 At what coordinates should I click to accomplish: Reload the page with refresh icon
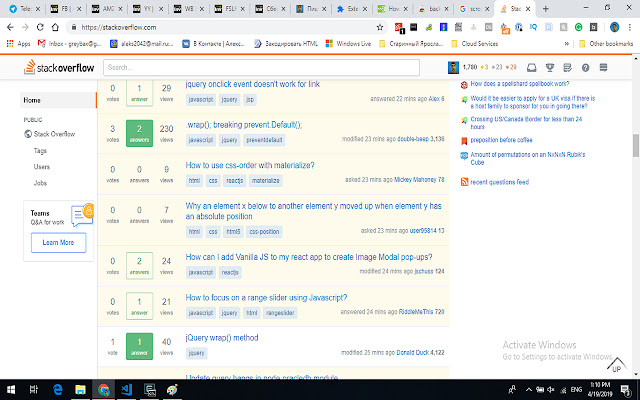pyautogui.click(x=40, y=27)
